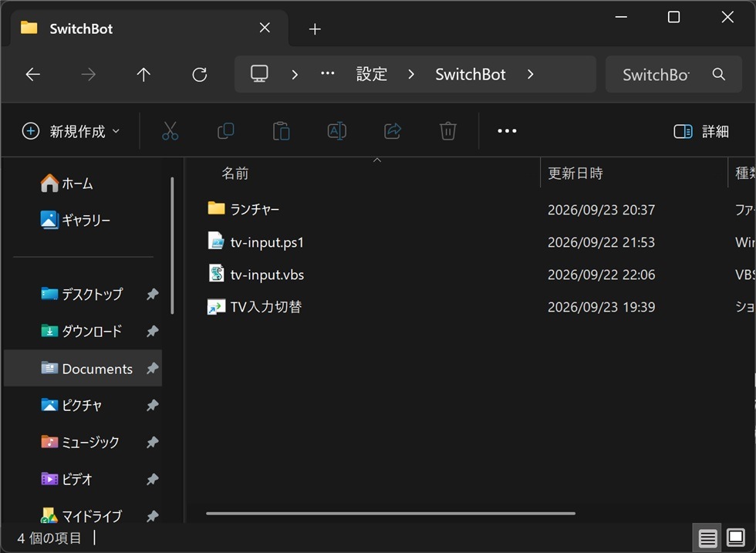Click the pin icon next to ミュージック
The height and width of the screenshot is (553, 756).
coord(153,442)
